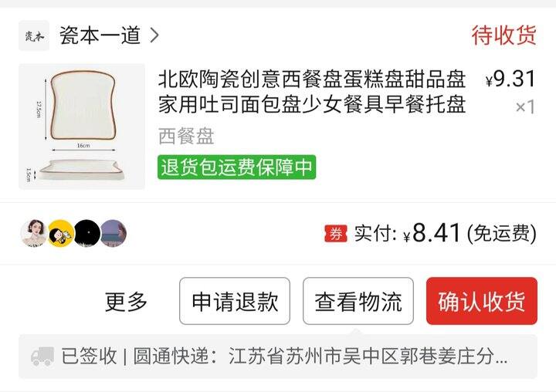
Task: View the 实付 ¥8.41 payment amount
Action: click(445, 234)
